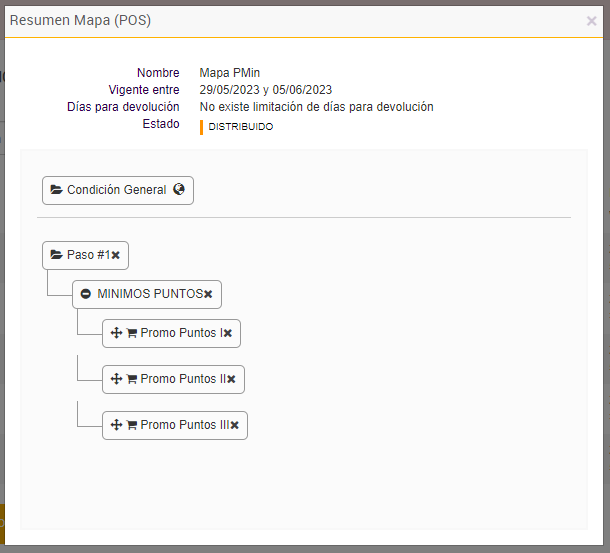Image resolution: width=610 pixels, height=553 pixels.
Task: Click move handle on Promo Puntos II
Action: click(116, 379)
